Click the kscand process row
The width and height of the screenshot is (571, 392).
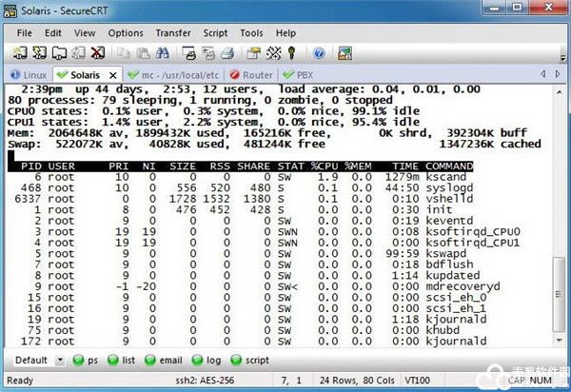(241, 177)
